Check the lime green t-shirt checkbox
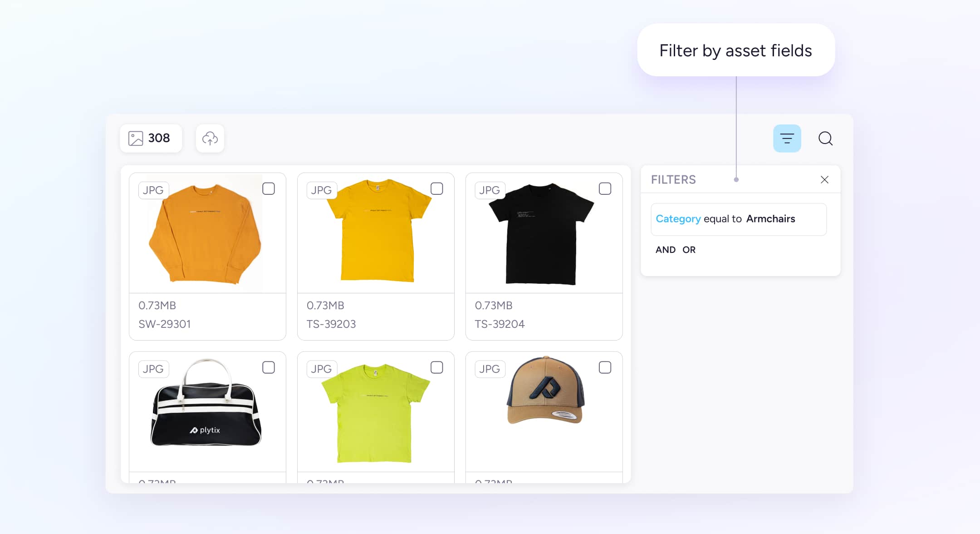The height and width of the screenshot is (534, 980). 436,368
